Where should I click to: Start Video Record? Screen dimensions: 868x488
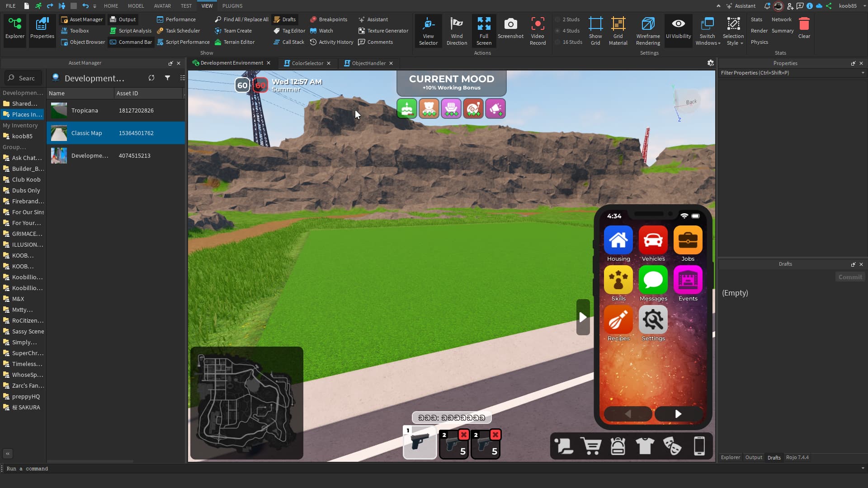(538, 31)
